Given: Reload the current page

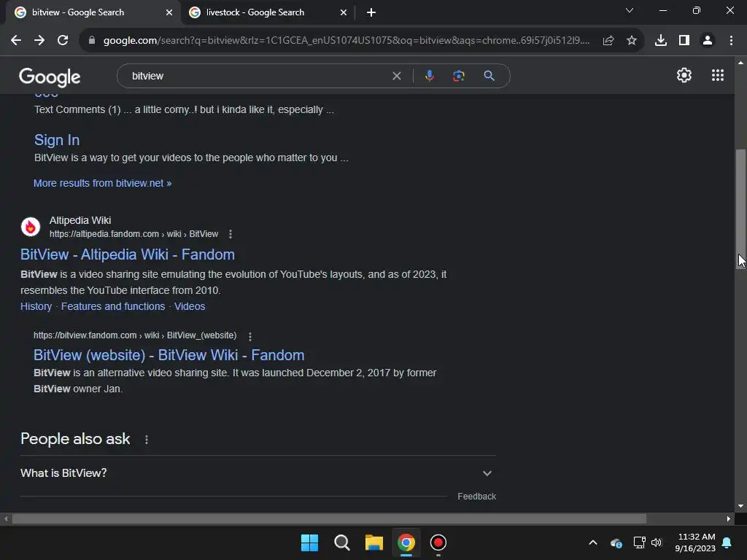Looking at the screenshot, I should 63,41.
